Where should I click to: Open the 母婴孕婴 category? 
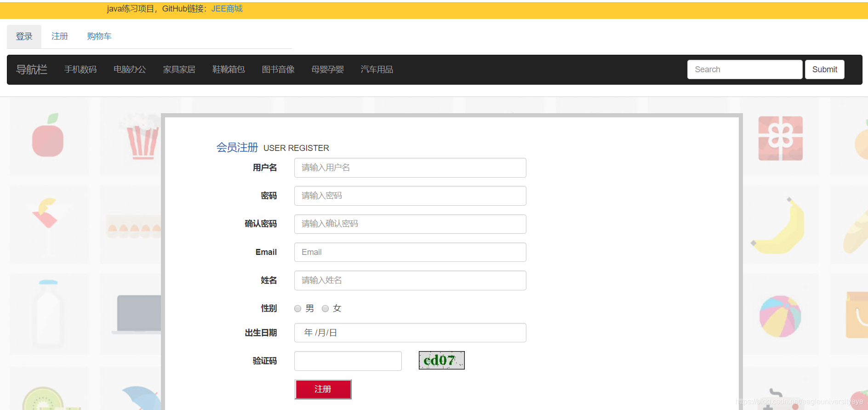point(327,69)
